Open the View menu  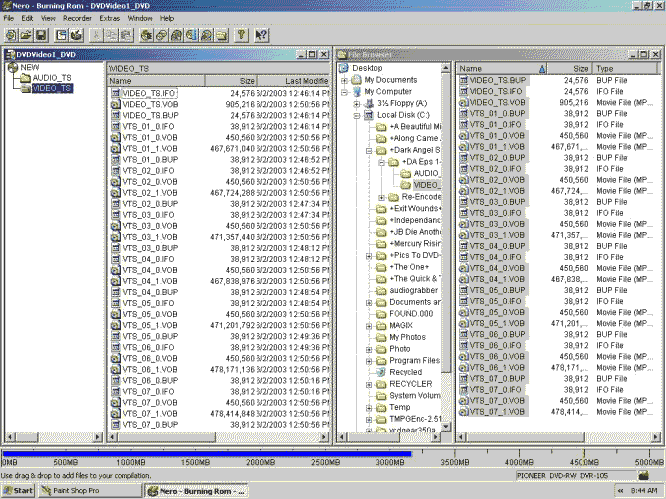tap(48, 18)
